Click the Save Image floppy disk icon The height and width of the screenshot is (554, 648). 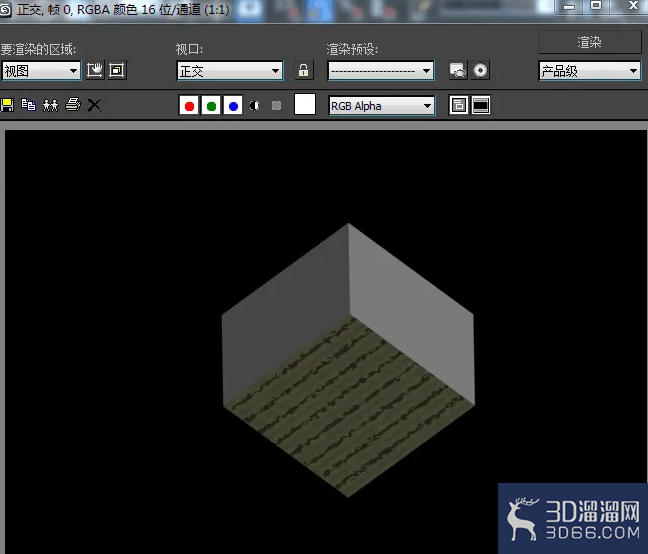(x=7, y=105)
